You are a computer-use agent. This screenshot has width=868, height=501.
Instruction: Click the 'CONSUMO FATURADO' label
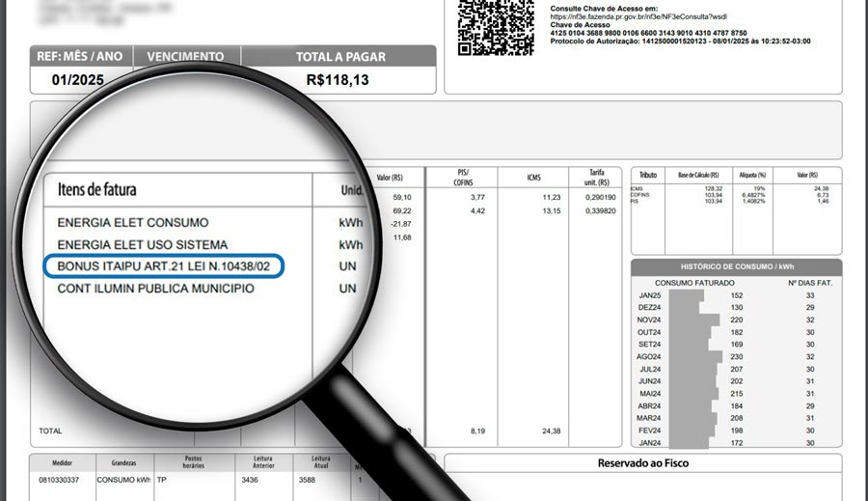pyautogui.click(x=694, y=283)
